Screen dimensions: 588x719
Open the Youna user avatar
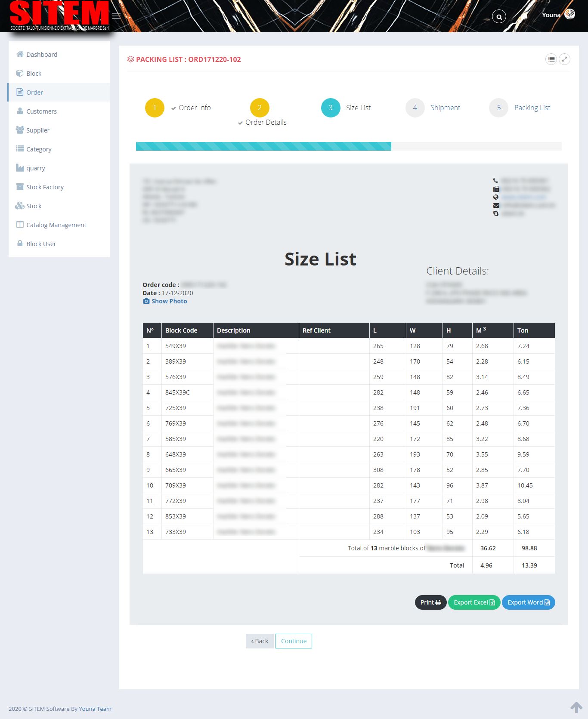[x=569, y=14]
